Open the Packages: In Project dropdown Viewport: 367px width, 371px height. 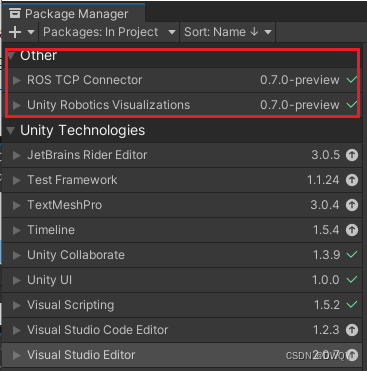tap(109, 32)
